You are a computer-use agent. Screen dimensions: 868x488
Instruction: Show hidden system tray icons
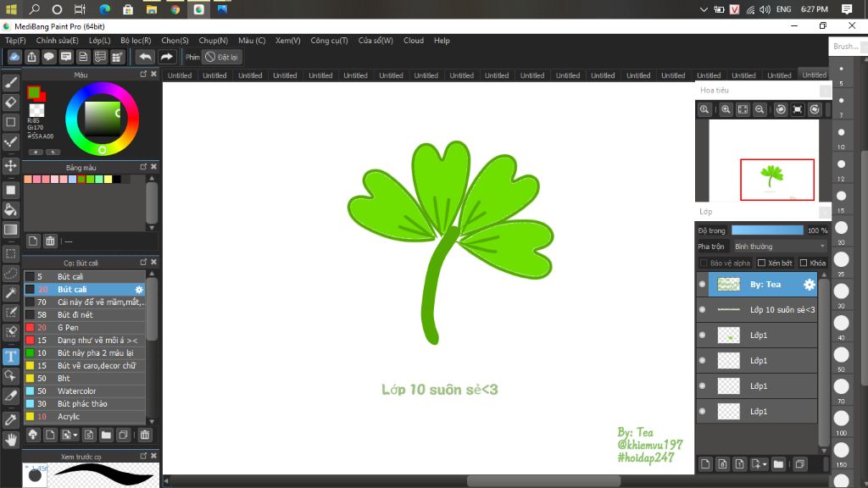tap(703, 9)
